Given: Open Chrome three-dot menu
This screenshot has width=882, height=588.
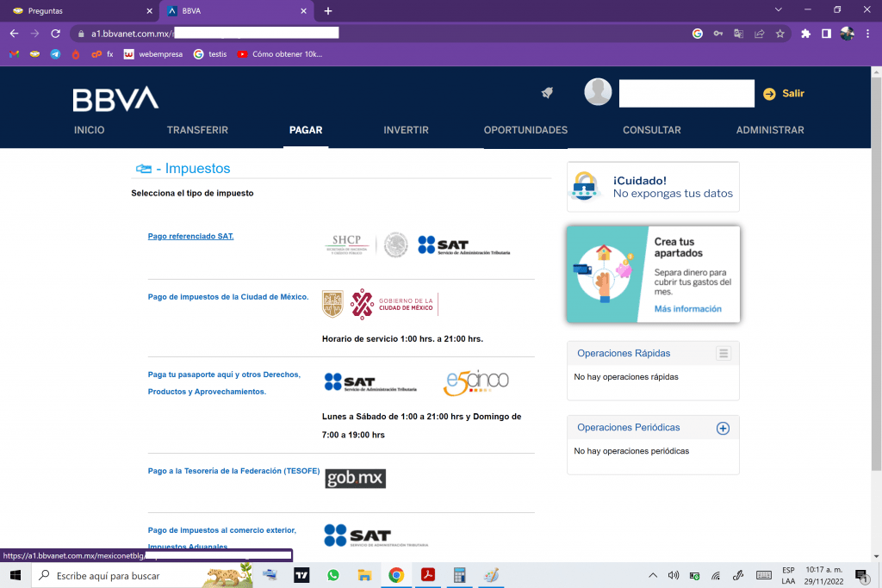Looking at the screenshot, I should (867, 34).
